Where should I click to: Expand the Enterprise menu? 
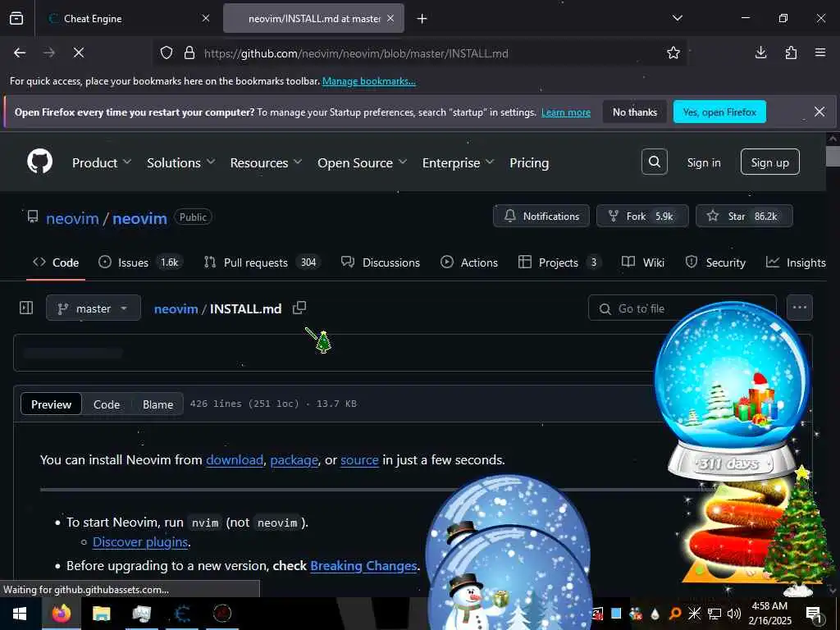[x=458, y=163]
